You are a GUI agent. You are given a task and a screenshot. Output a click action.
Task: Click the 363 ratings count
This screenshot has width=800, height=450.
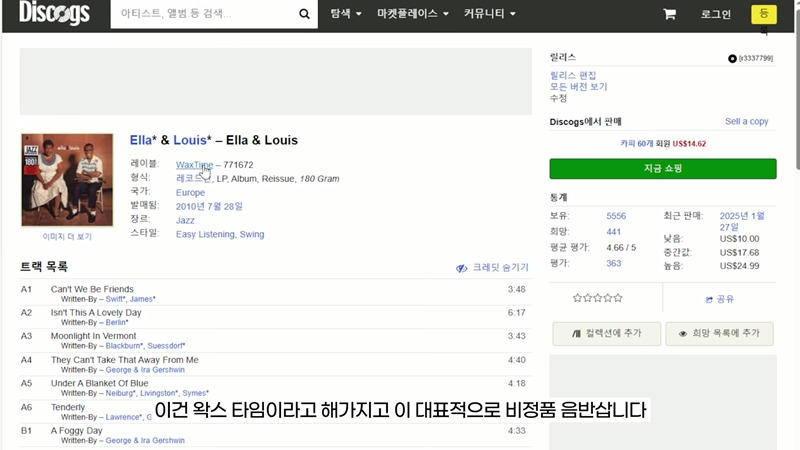pyautogui.click(x=613, y=263)
